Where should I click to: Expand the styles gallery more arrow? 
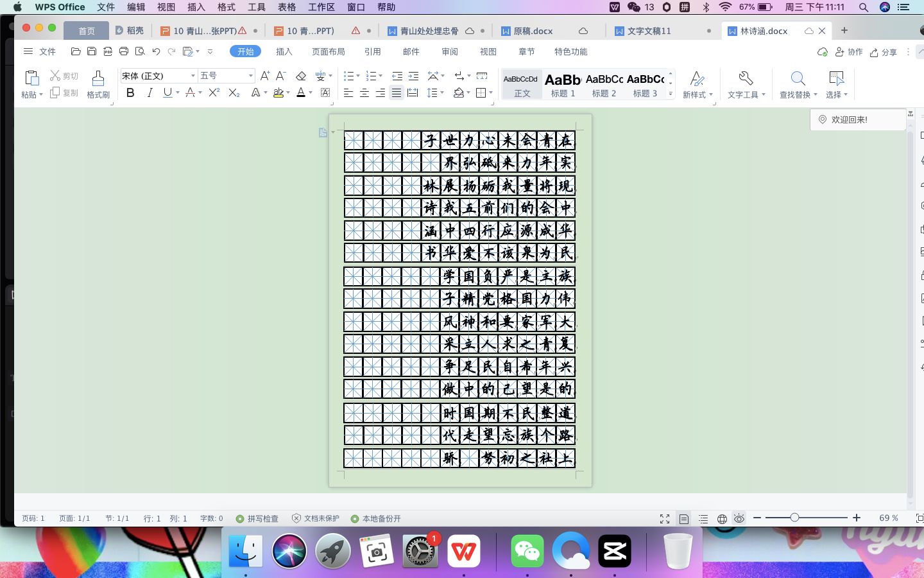pyautogui.click(x=671, y=94)
